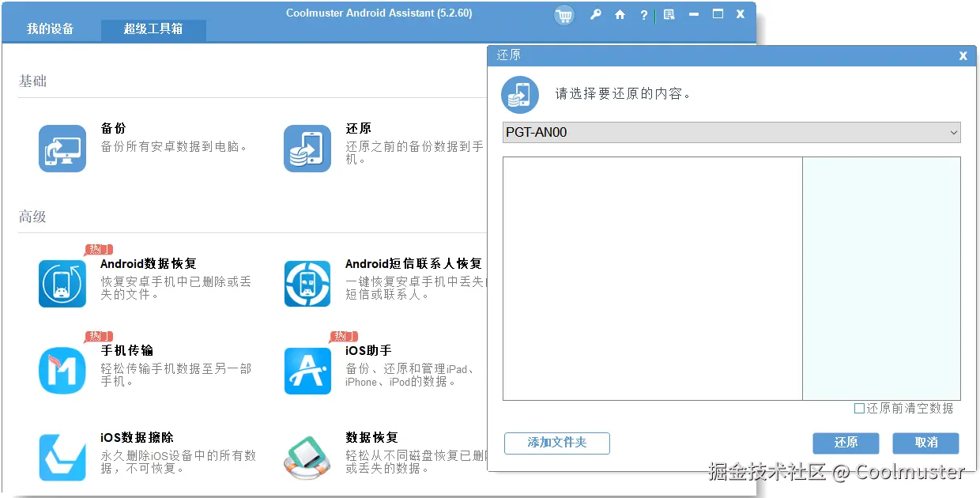The image size is (980, 498).
Task: Open the iOS助手 app icon
Action: (307, 370)
